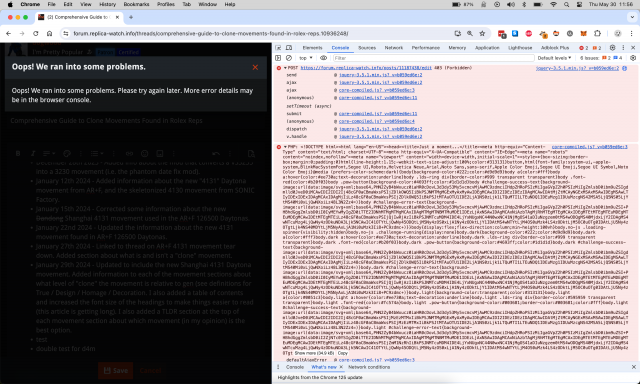Open DevTools settings gear
640x384 pixels.
[x=612, y=48]
